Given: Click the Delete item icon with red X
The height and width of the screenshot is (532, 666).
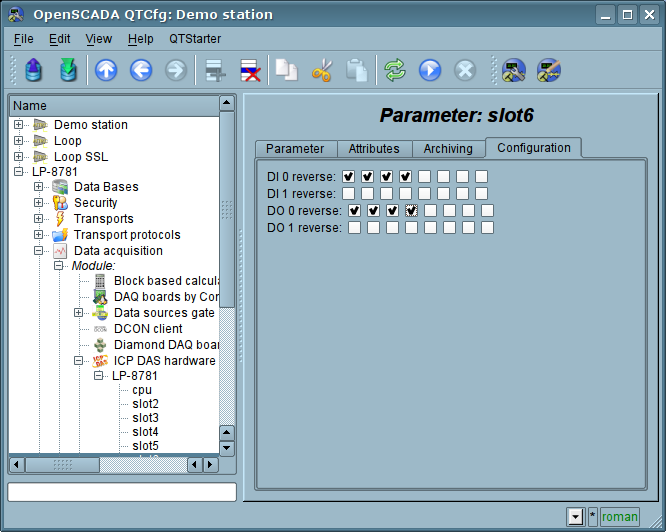Looking at the screenshot, I should 249,70.
